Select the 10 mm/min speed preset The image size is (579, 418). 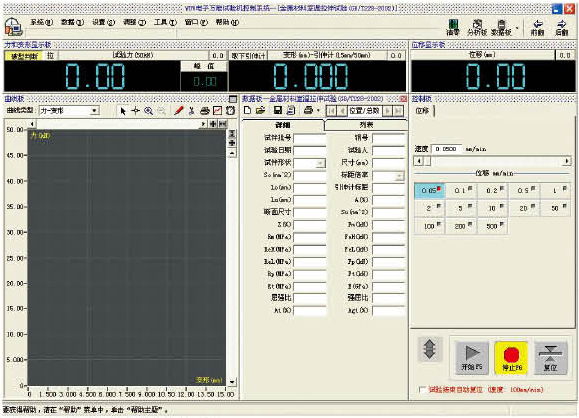point(493,208)
